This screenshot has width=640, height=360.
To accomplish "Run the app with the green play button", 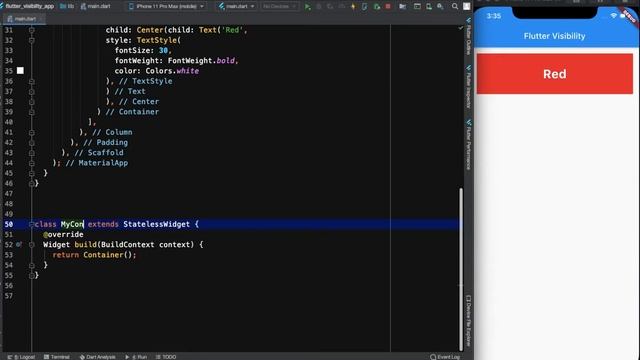I will point(308,7).
